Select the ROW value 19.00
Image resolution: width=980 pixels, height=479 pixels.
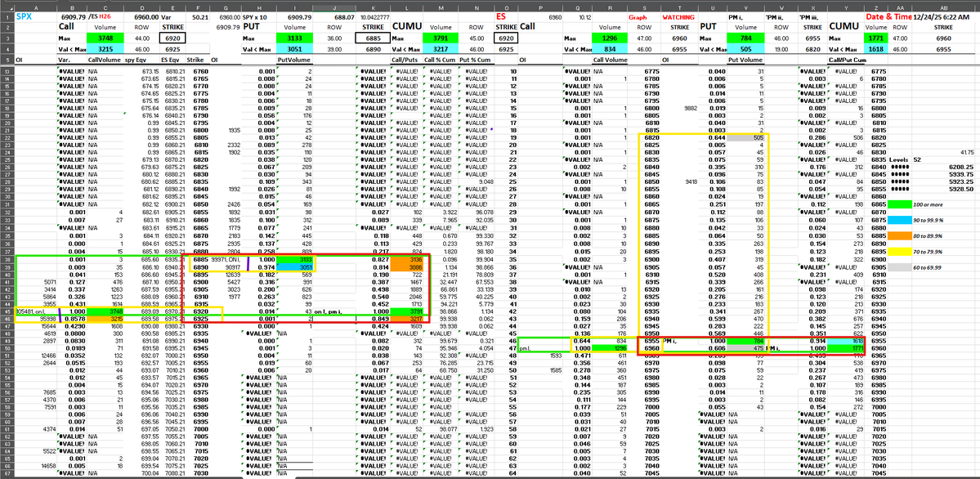point(781,48)
